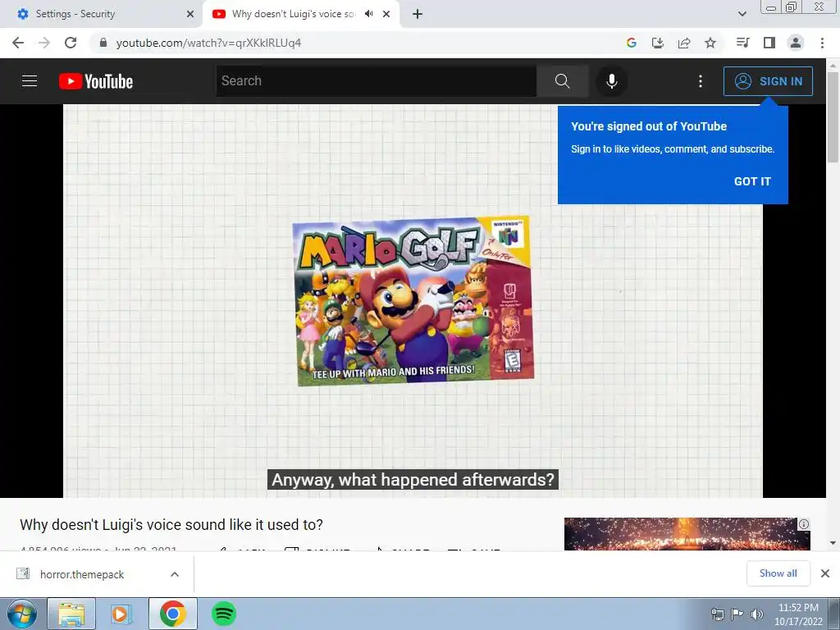Open a new tab with the plus button
Screen dimensions: 840x630
pyautogui.click(x=418, y=14)
